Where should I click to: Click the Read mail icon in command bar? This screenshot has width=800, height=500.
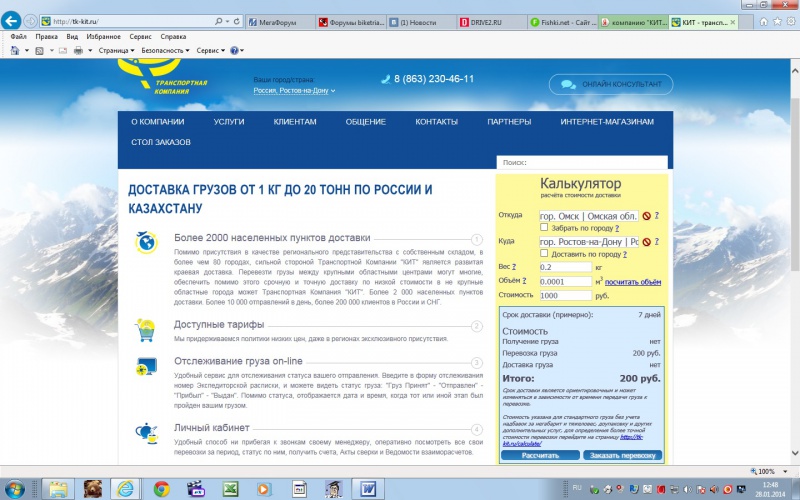[63, 51]
